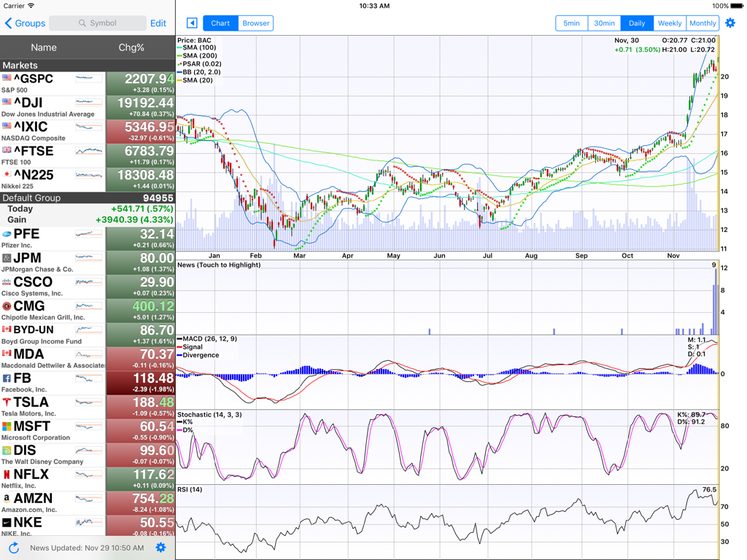This screenshot has height=560, width=747.
Task: Open settings from the bottom-left gear icon
Action: pyautogui.click(x=161, y=548)
